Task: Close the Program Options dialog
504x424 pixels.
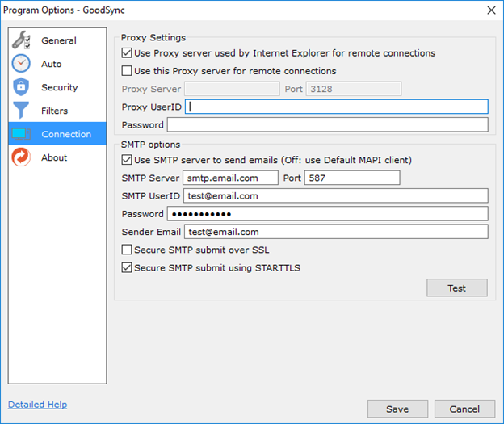Action: coord(490,10)
